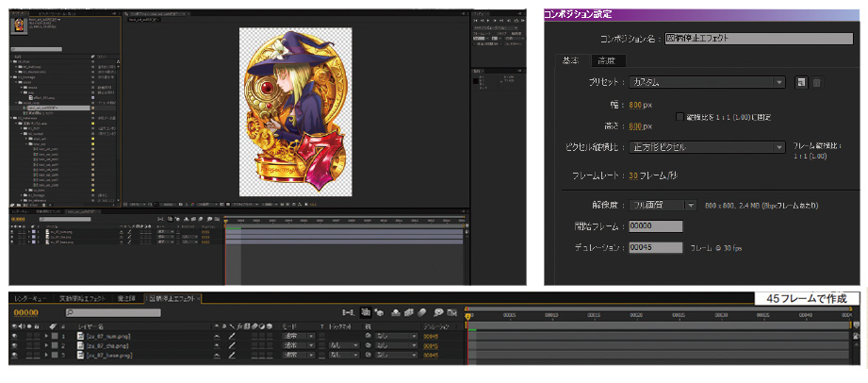Enable the Frame Blending timeline icon
The height and width of the screenshot is (383, 868).
click(408, 313)
